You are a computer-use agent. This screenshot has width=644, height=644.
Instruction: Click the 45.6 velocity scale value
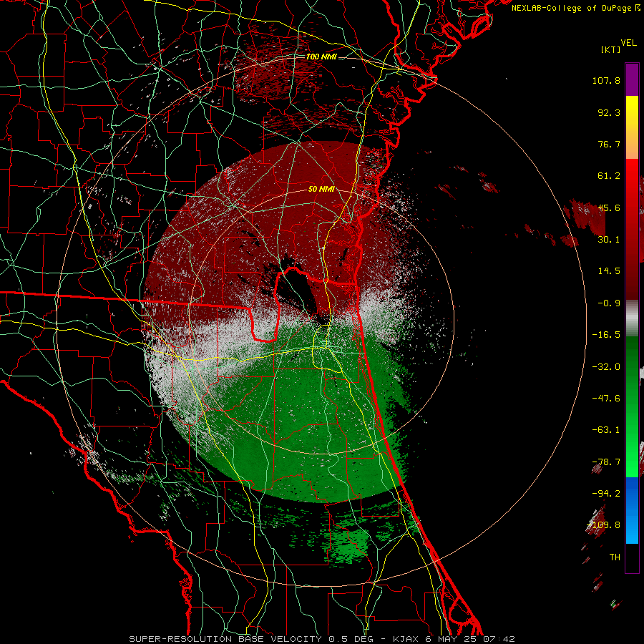tap(609, 208)
